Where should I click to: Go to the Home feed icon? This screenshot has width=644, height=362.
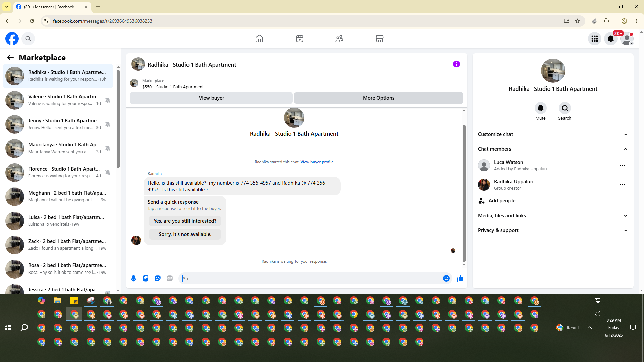tap(259, 39)
